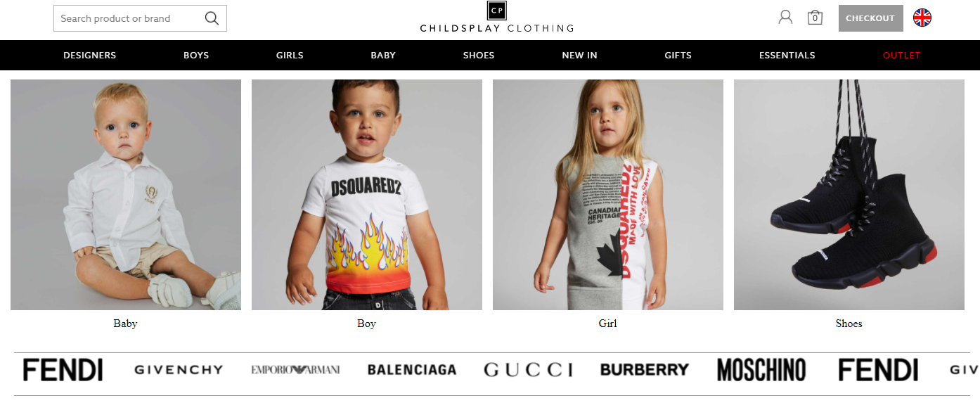Open the Designers menu

(x=90, y=55)
